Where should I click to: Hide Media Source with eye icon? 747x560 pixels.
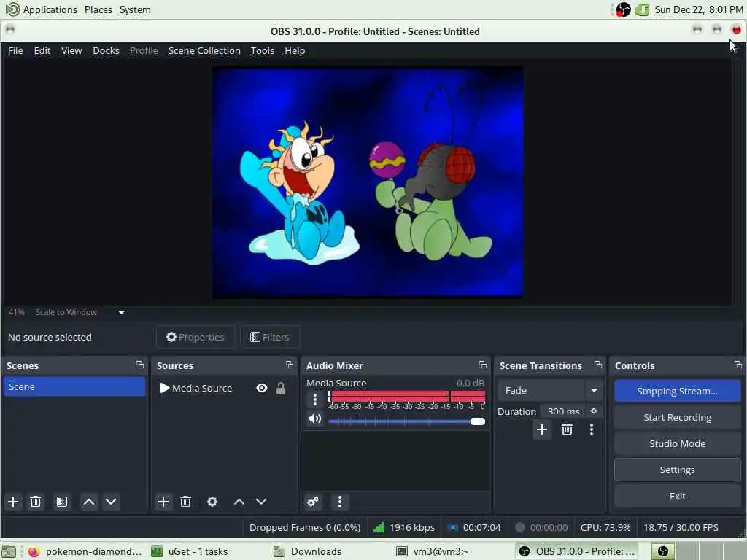point(262,388)
